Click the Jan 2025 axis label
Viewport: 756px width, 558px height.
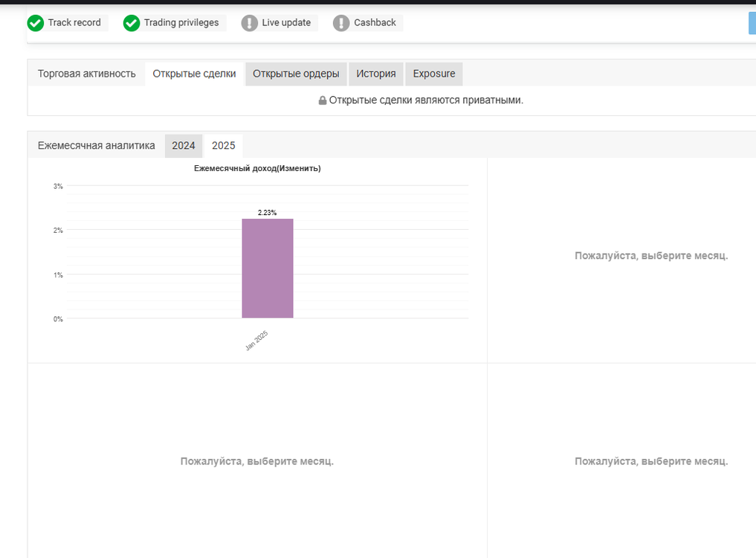[x=256, y=341]
